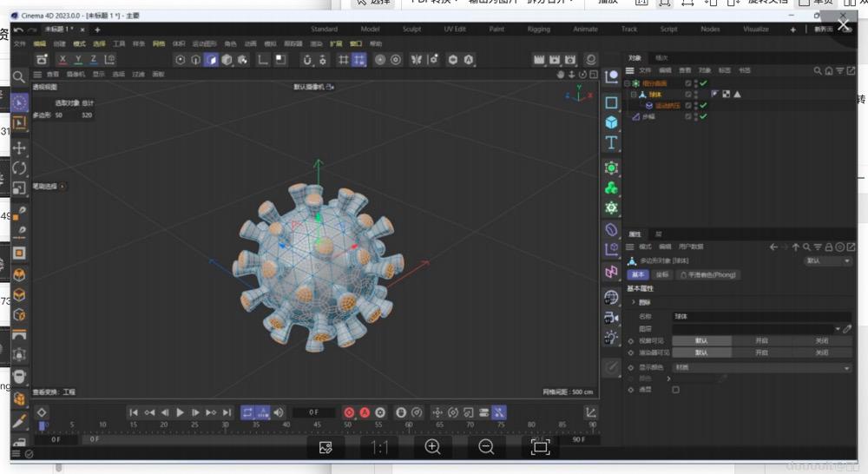Screen dimensions: 868x474
Task: Switch to the Sculpt layout tab
Action: pyautogui.click(x=411, y=29)
